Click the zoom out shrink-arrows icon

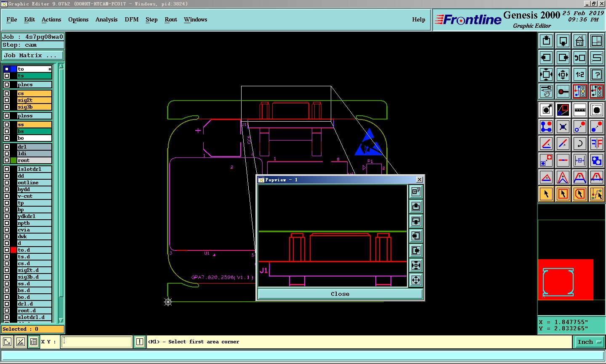[563, 74]
